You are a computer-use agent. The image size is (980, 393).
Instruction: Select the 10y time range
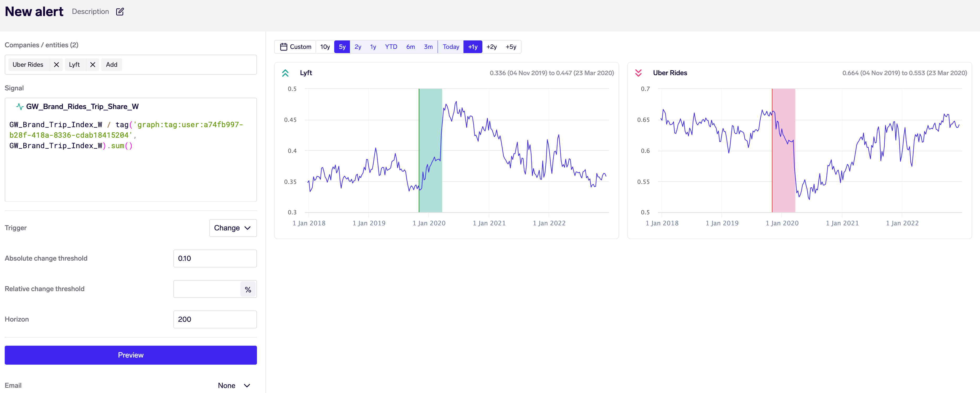point(325,47)
